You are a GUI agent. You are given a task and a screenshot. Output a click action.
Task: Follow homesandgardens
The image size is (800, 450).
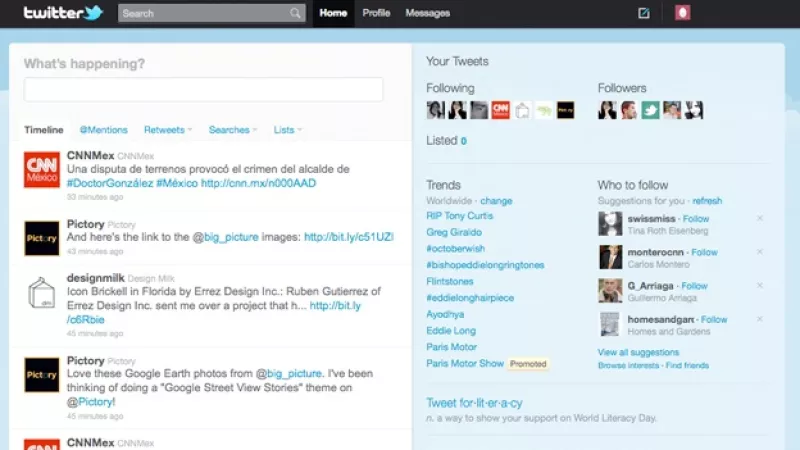[714, 320]
